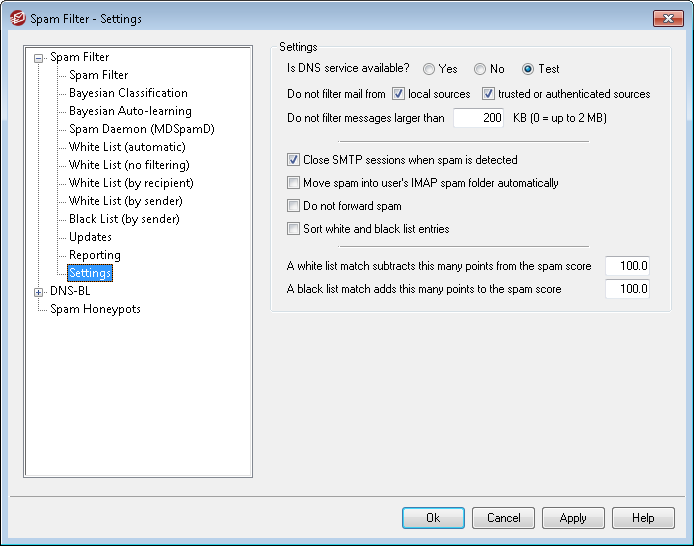
Task: Edit the white list match points field
Action: click(x=627, y=266)
